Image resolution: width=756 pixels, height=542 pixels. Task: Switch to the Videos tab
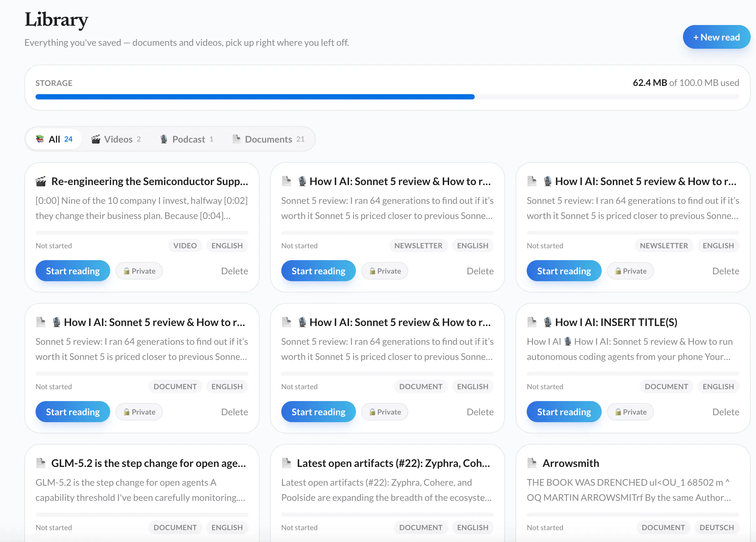click(x=116, y=139)
